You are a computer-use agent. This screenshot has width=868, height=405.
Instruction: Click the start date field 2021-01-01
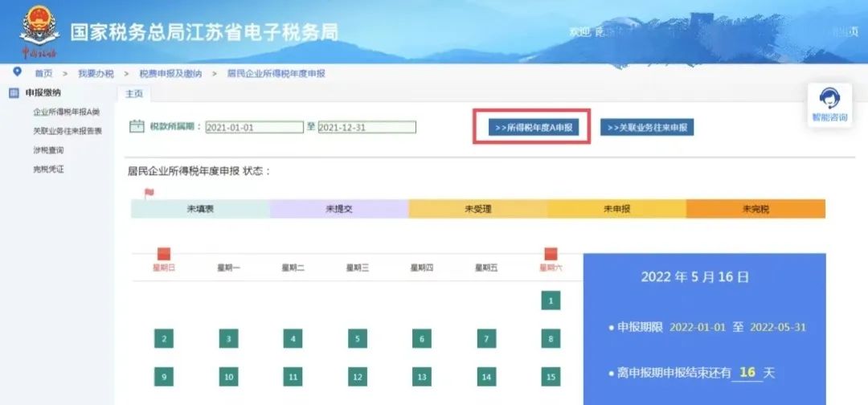(255, 127)
